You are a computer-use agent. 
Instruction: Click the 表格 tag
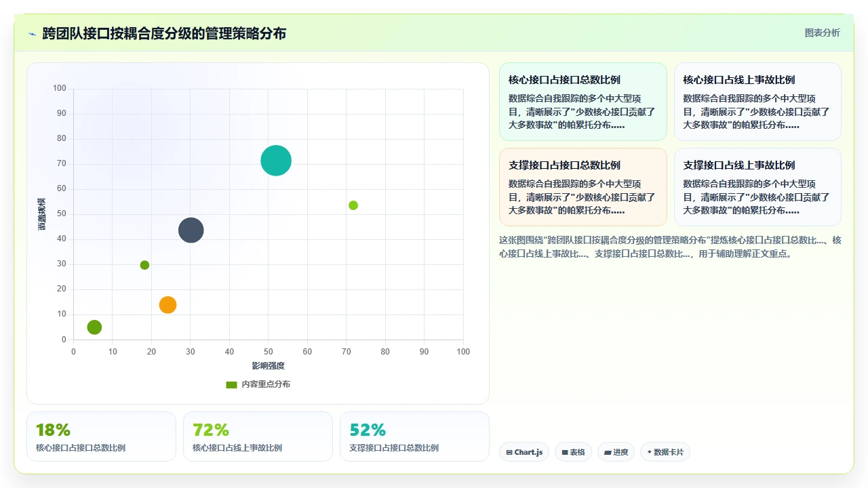pyautogui.click(x=573, y=452)
